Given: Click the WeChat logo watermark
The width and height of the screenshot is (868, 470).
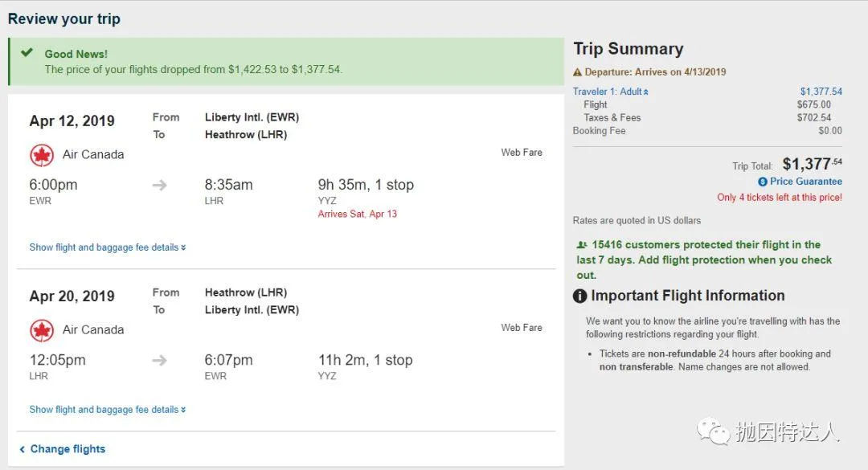Looking at the screenshot, I should pos(712,431).
